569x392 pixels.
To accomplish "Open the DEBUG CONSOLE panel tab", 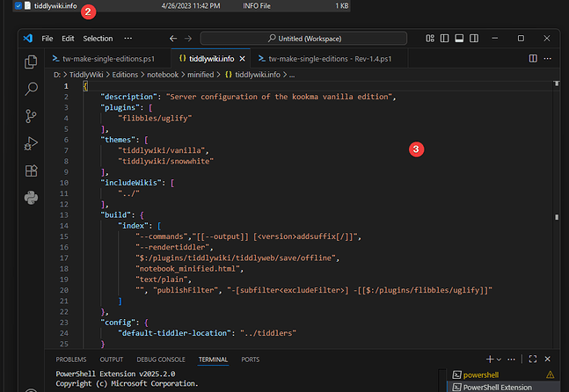I will click(x=161, y=359).
